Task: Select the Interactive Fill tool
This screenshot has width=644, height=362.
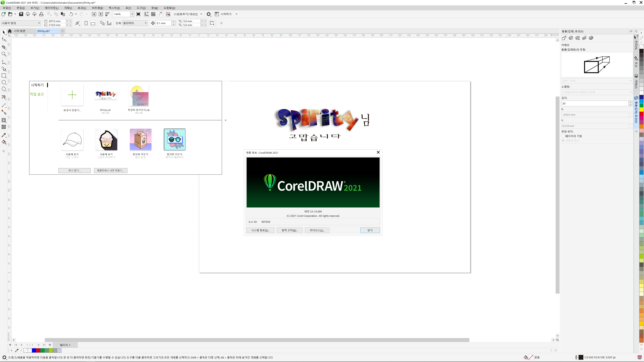Action: 4,142
